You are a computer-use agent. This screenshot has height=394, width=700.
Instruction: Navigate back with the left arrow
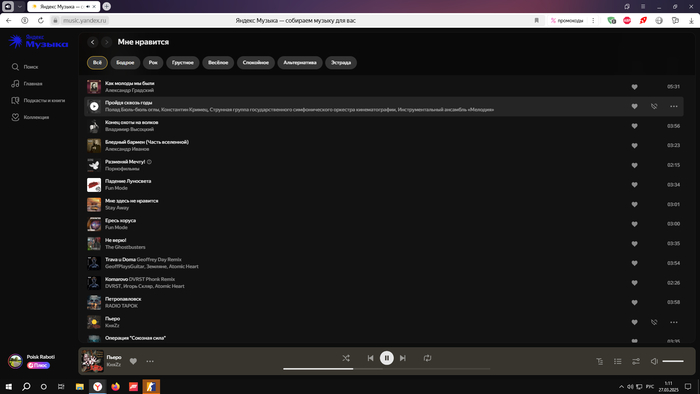click(92, 42)
